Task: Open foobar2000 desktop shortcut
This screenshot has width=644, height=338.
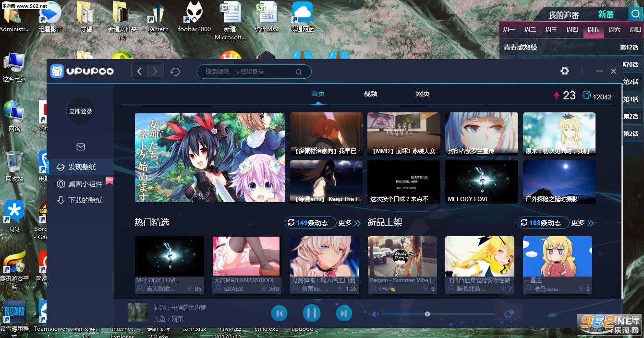Action: [194, 18]
